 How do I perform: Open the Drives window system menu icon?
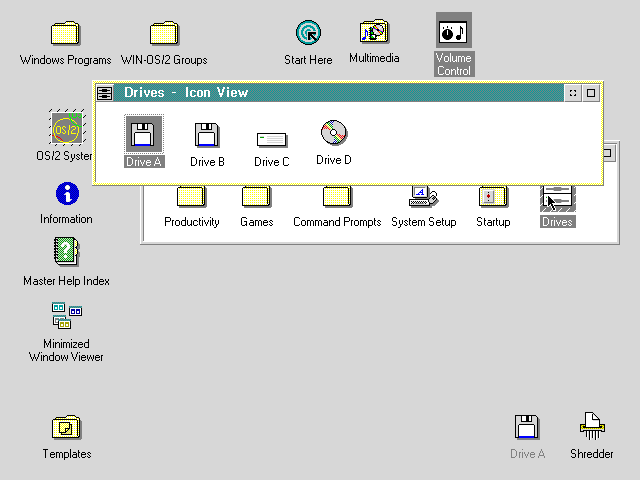[104, 93]
